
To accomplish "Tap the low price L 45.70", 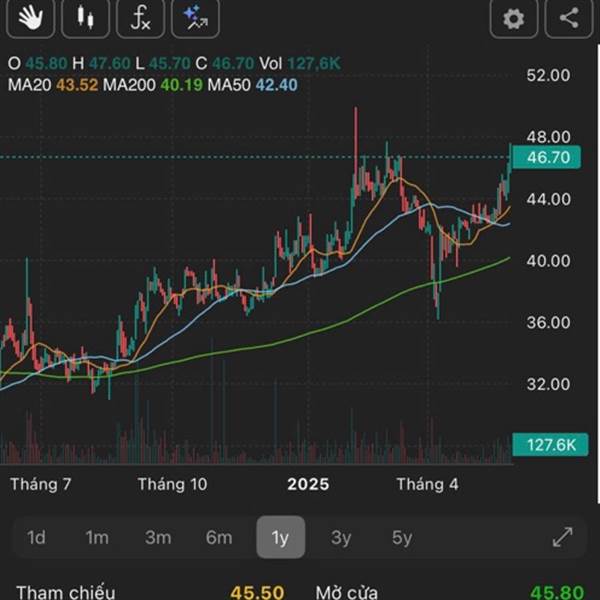I will click(x=163, y=64).
